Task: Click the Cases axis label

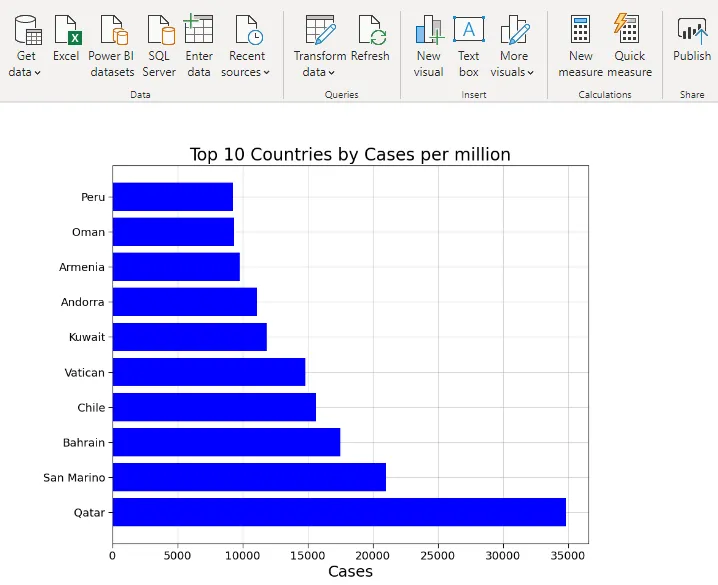Action: tap(350, 571)
